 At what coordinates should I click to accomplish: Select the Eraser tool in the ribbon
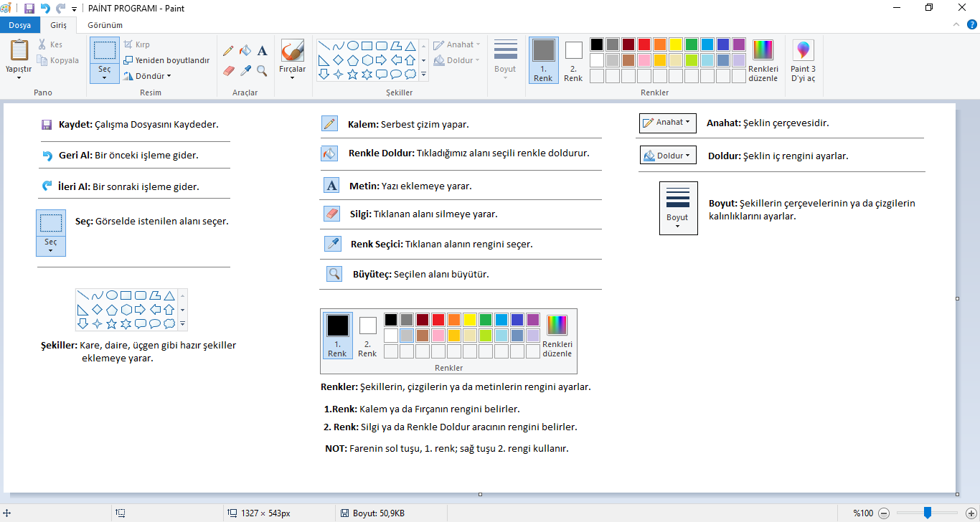pyautogui.click(x=228, y=70)
